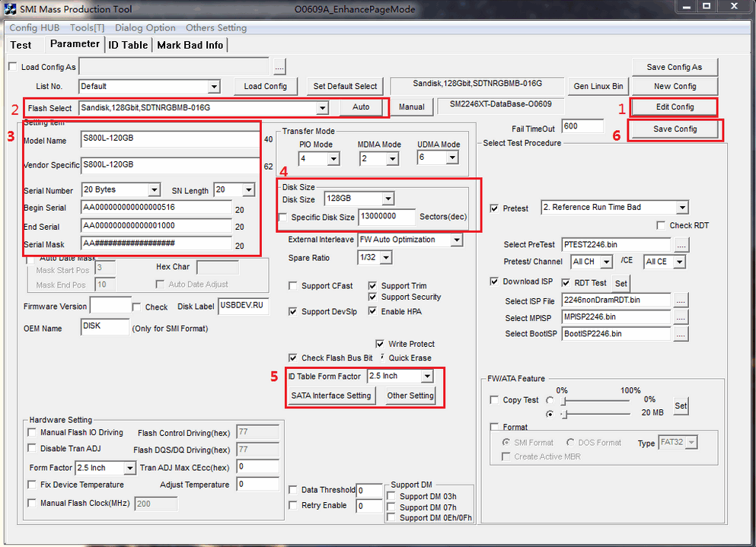Viewport: 756px width, 547px height.
Task: Uncheck the Support Trim option
Action: click(374, 286)
